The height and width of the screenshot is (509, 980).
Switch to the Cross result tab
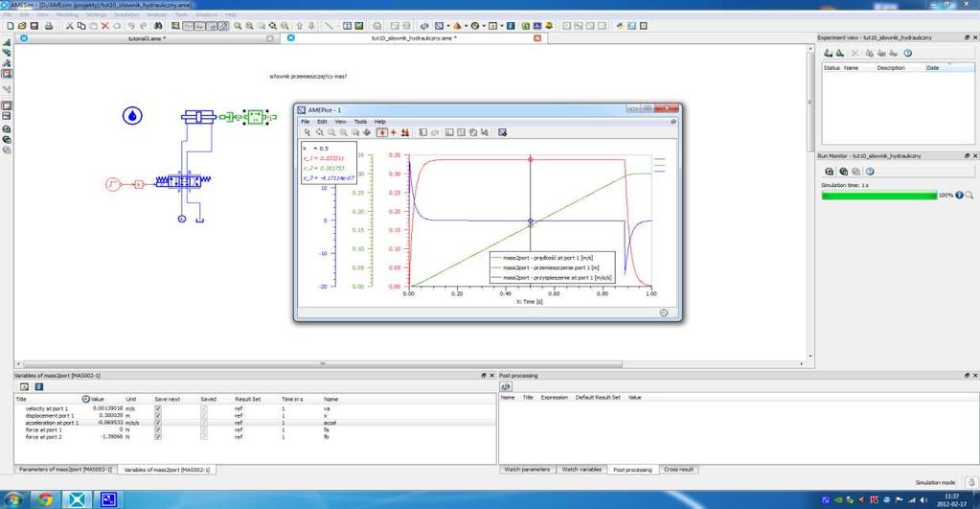coord(679,469)
